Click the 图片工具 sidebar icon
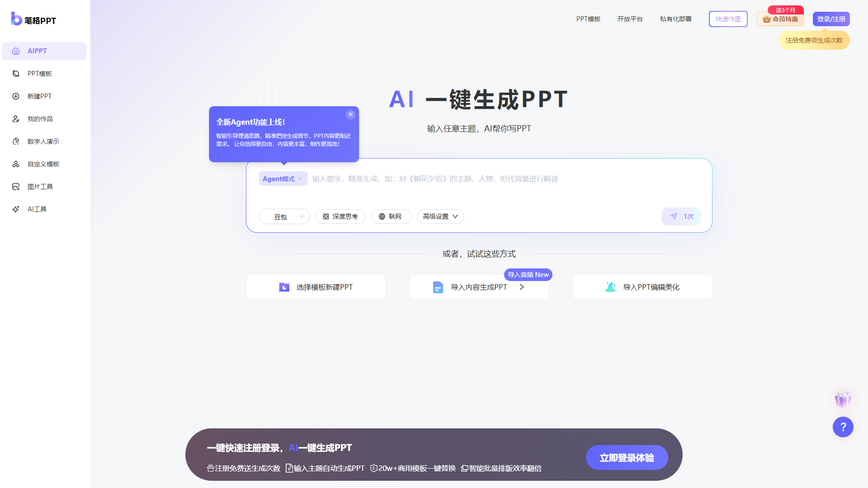 40,186
